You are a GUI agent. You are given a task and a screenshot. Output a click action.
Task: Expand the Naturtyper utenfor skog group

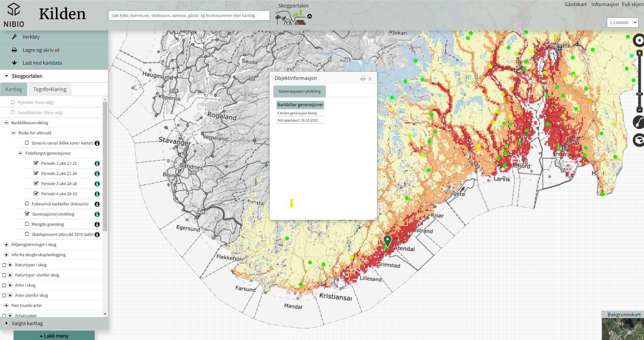[10, 275]
